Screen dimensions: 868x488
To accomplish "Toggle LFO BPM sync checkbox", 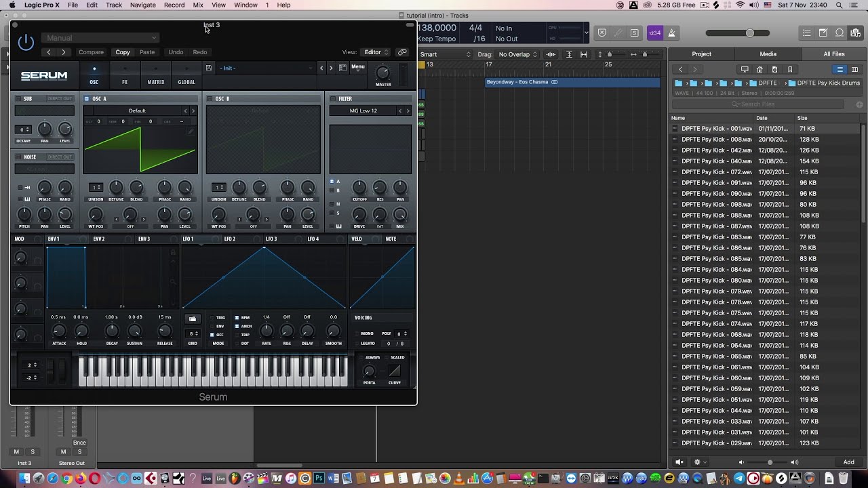I will [237, 317].
